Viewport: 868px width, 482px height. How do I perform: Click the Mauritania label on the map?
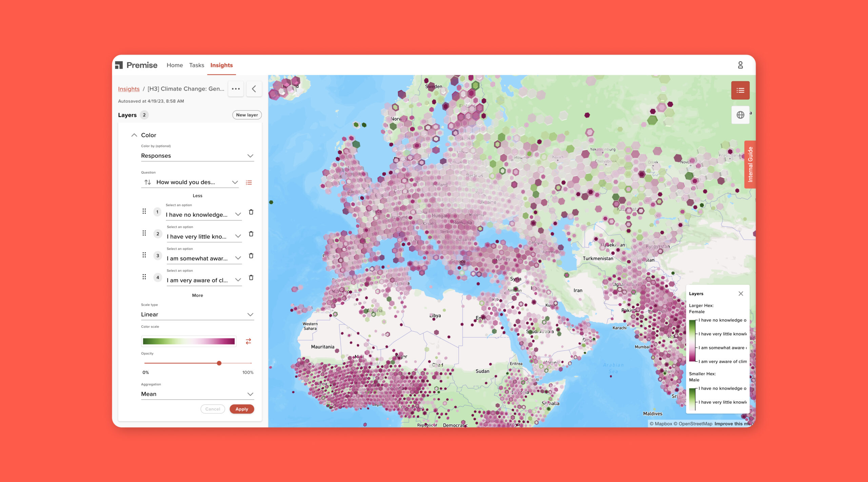click(x=322, y=347)
